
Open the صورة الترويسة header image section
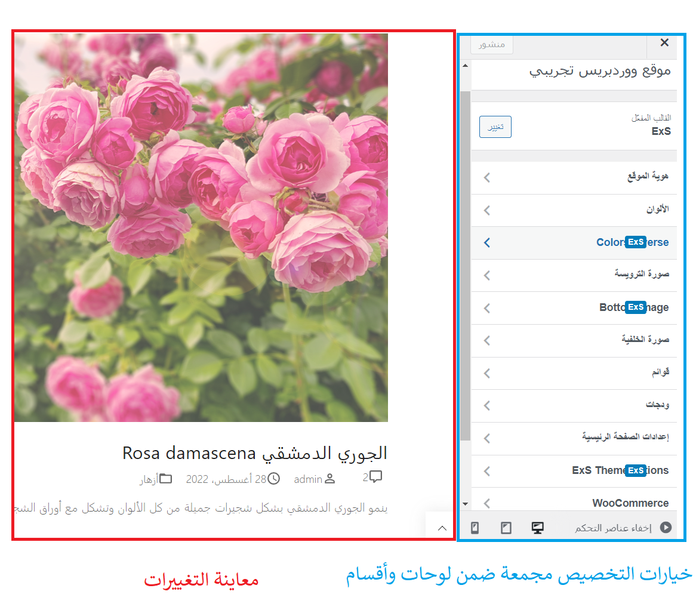[x=574, y=275]
